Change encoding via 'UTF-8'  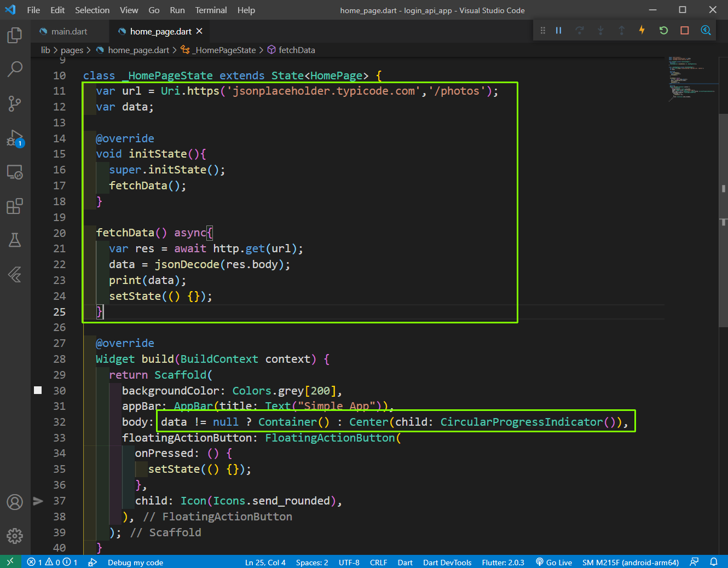[x=349, y=562]
